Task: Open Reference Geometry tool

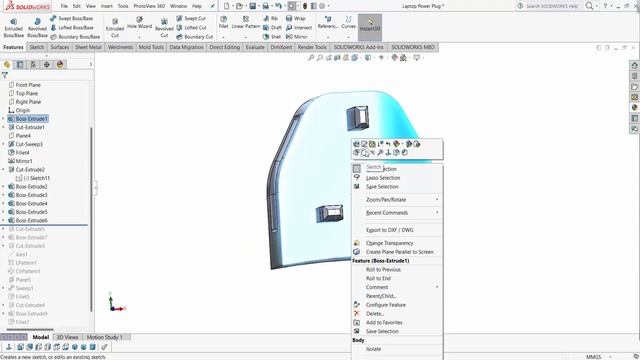Action: click(x=328, y=22)
